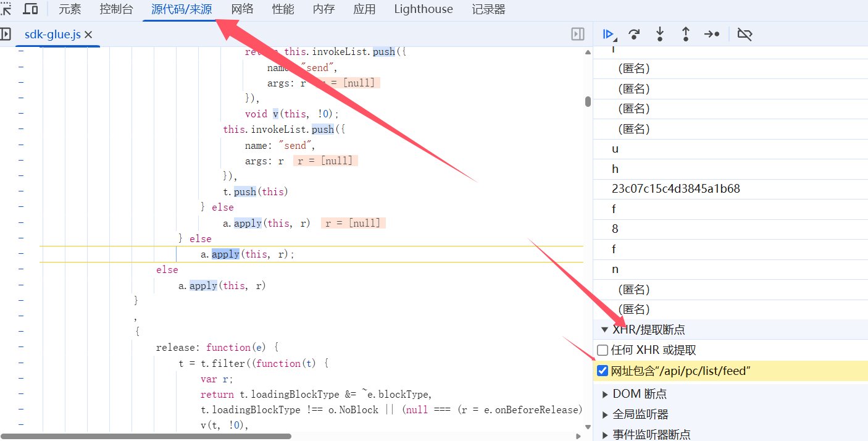This screenshot has width=868, height=441.
Task: Resume script execution with the play button
Action: 609,35
